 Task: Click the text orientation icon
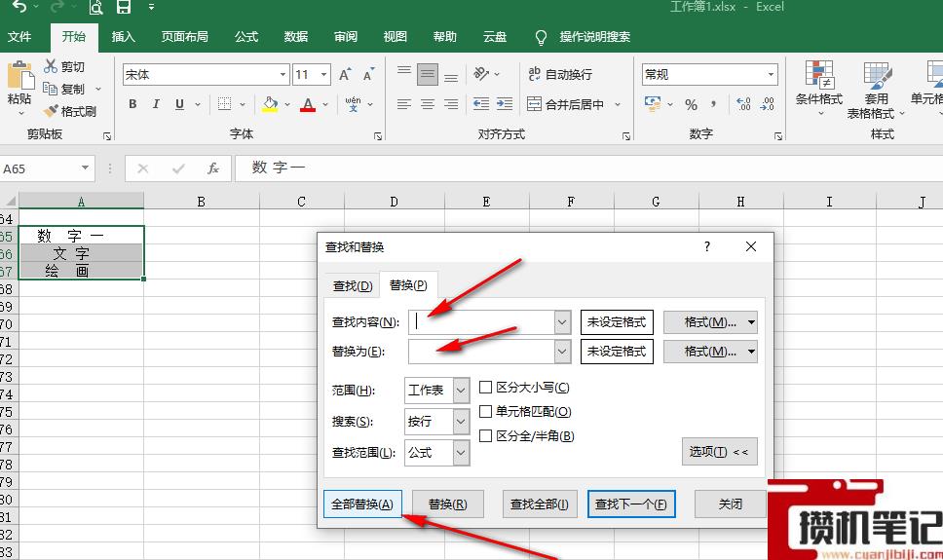coord(481,74)
